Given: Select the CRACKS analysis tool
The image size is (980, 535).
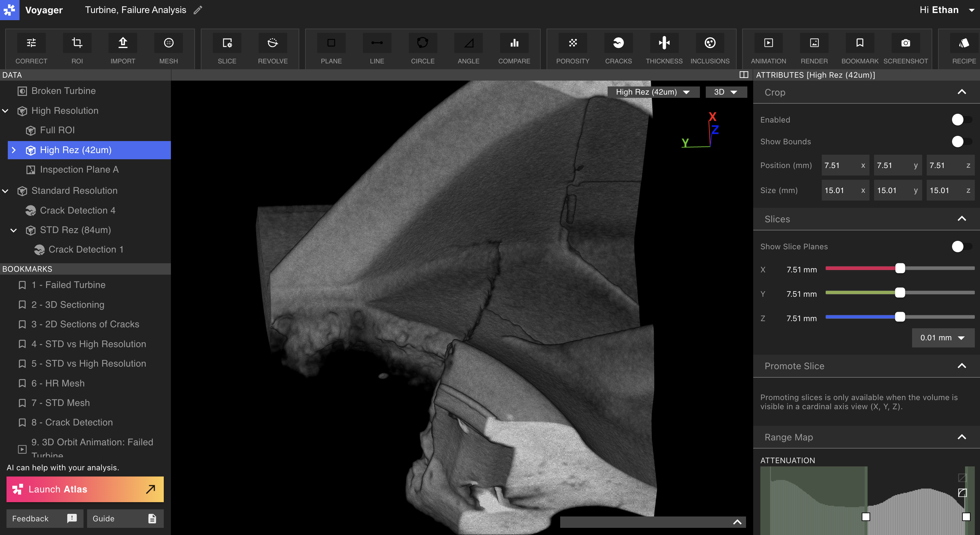Looking at the screenshot, I should pyautogui.click(x=618, y=49).
